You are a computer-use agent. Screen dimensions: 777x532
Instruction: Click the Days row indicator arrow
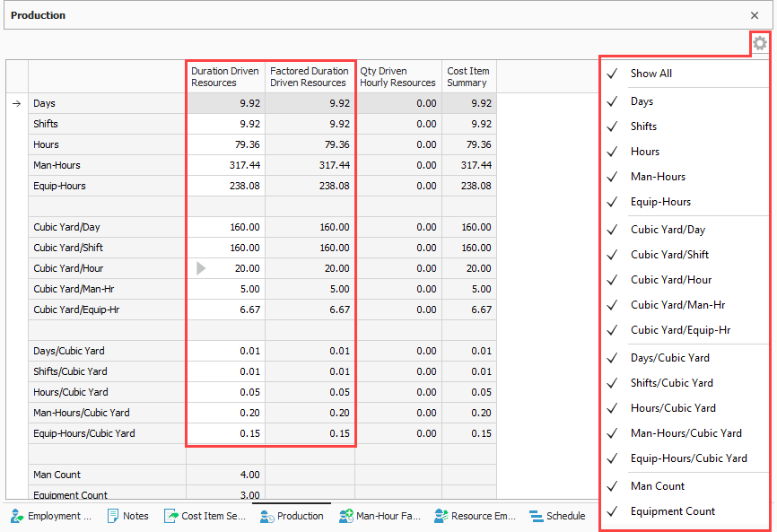16,104
